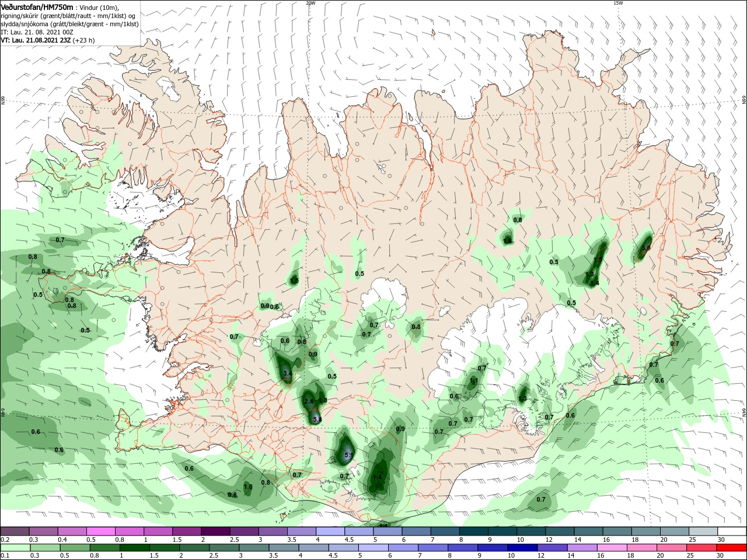Click the 15W longitude label
747x560 pixels.
[618, 3]
